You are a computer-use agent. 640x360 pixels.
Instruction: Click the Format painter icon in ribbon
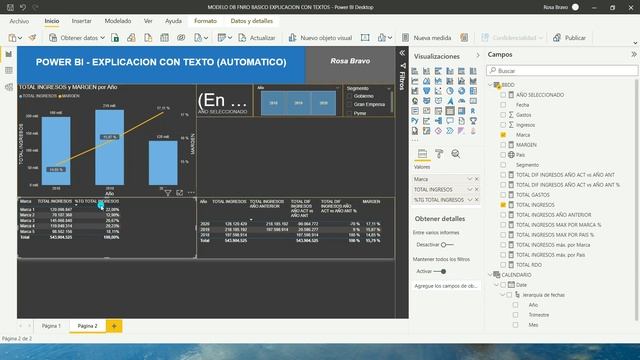[x=32, y=38]
